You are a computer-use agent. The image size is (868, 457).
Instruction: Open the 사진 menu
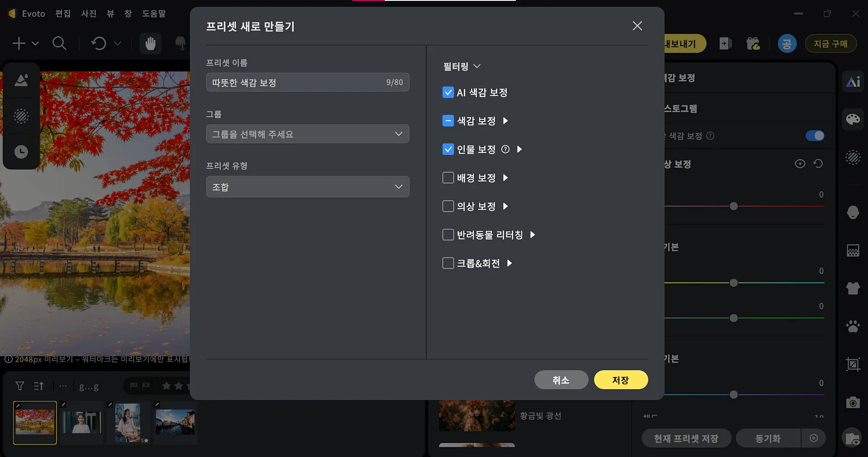pos(89,14)
